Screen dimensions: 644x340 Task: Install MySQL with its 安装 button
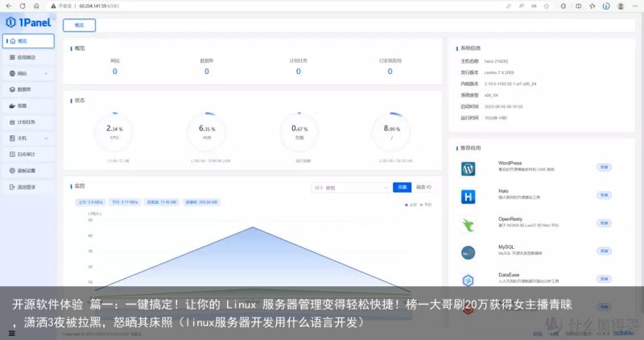click(604, 251)
